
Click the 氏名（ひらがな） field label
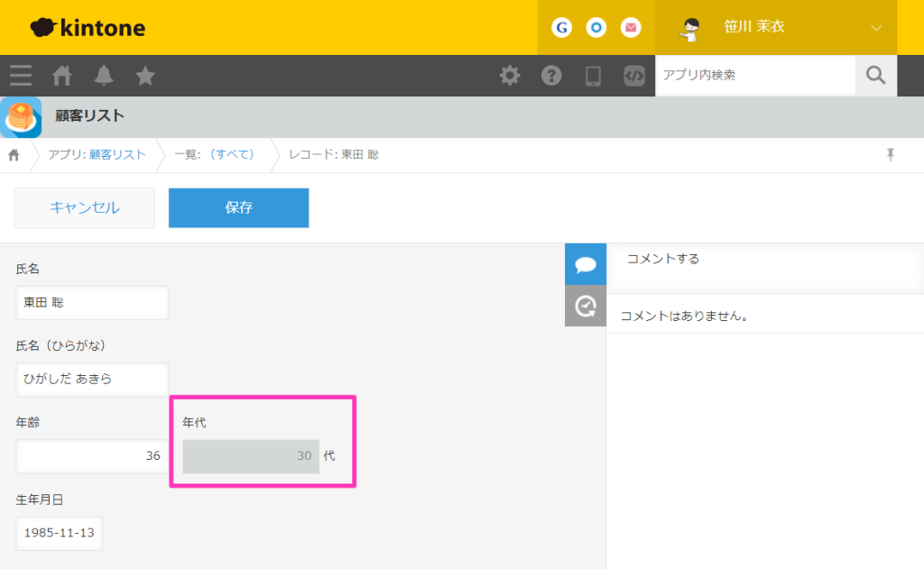pyautogui.click(x=60, y=345)
